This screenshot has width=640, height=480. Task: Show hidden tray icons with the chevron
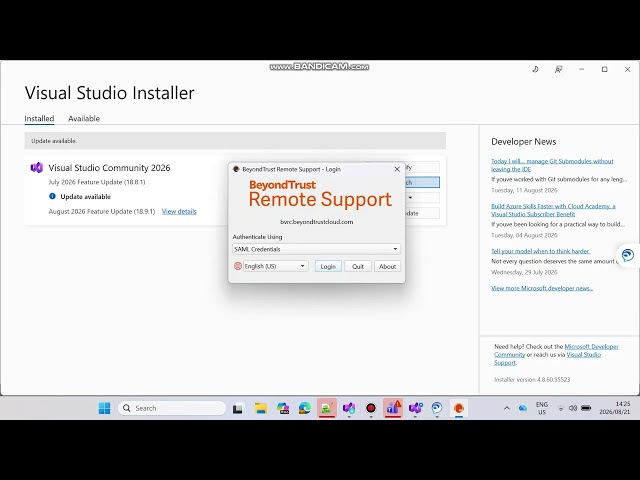507,408
